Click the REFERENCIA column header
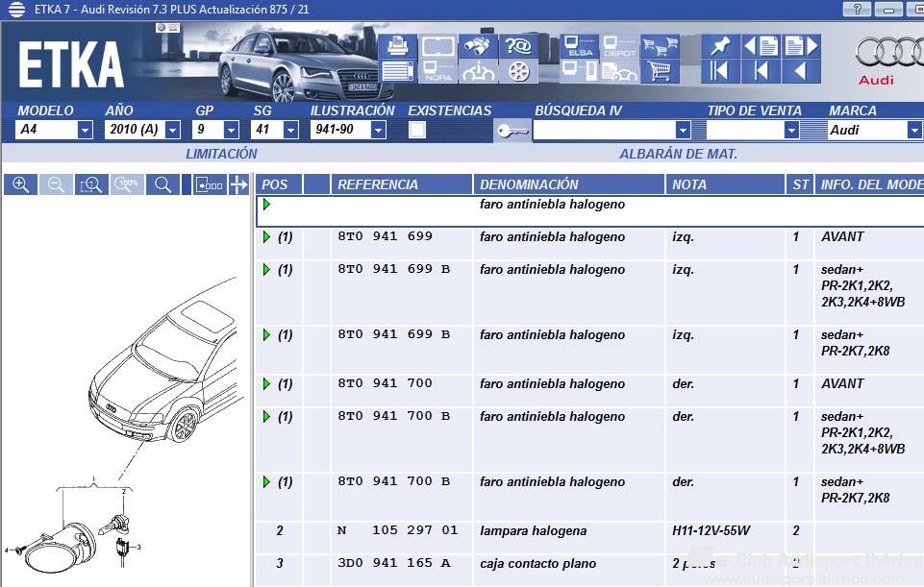Image resolution: width=924 pixels, height=587 pixels. (x=401, y=184)
